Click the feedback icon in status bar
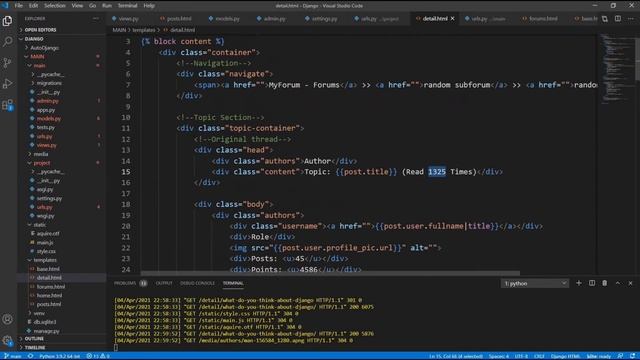 pos(620,356)
